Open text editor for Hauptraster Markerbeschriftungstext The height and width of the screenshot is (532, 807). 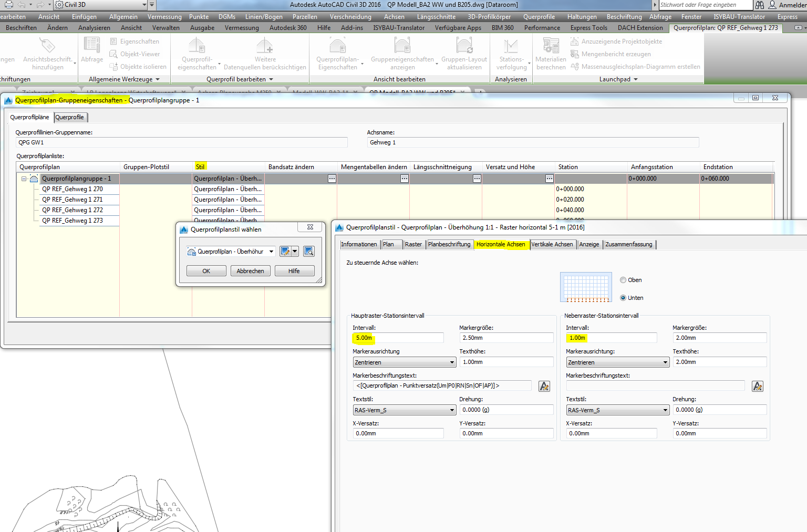click(x=544, y=387)
